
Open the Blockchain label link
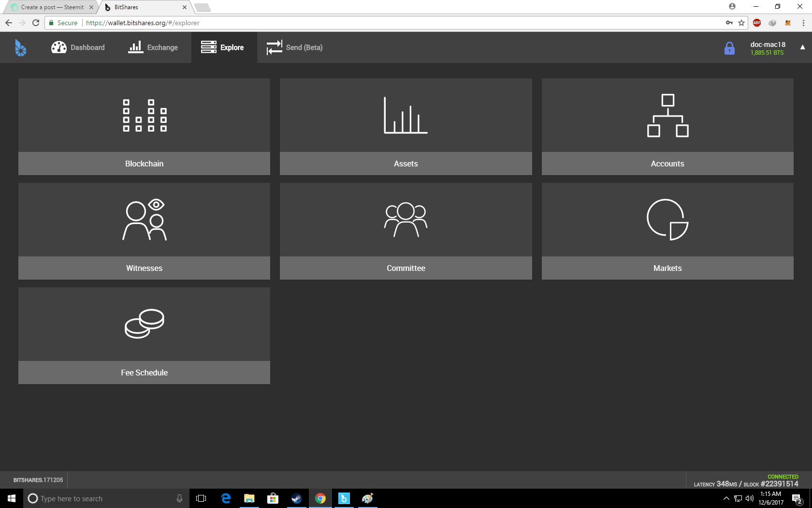point(144,164)
